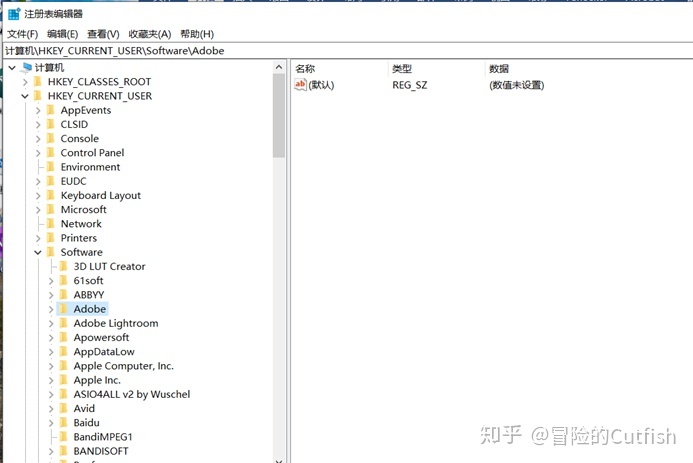693x463 pixels.
Task: Click the Network folder icon
Action: click(x=51, y=224)
